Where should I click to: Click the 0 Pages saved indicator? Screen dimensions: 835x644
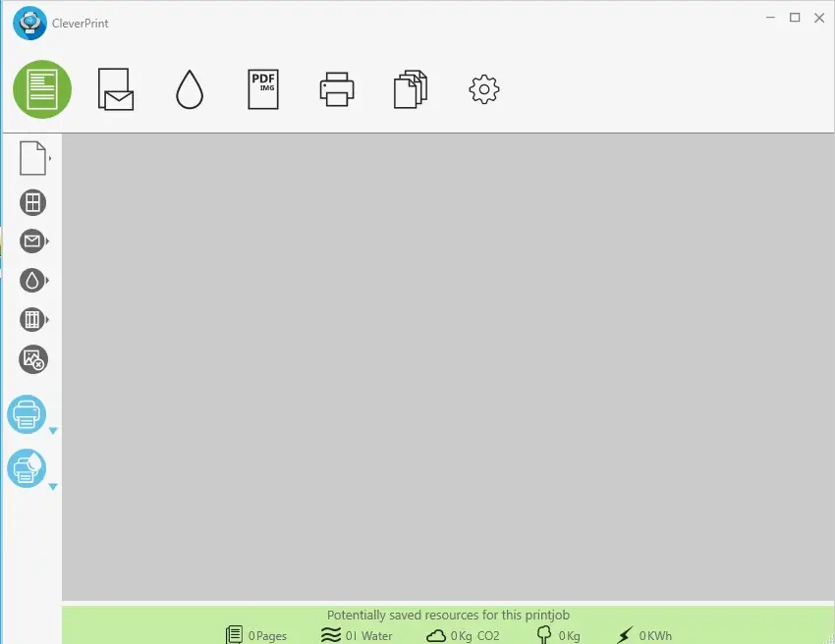(x=256, y=635)
